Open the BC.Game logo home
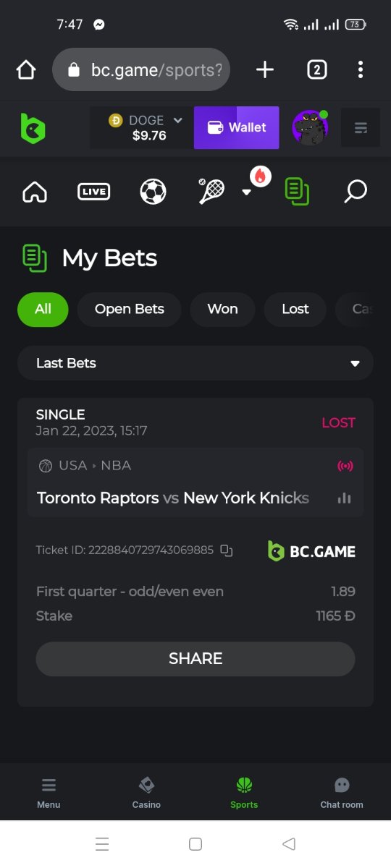The width and height of the screenshot is (391, 868). [x=33, y=128]
